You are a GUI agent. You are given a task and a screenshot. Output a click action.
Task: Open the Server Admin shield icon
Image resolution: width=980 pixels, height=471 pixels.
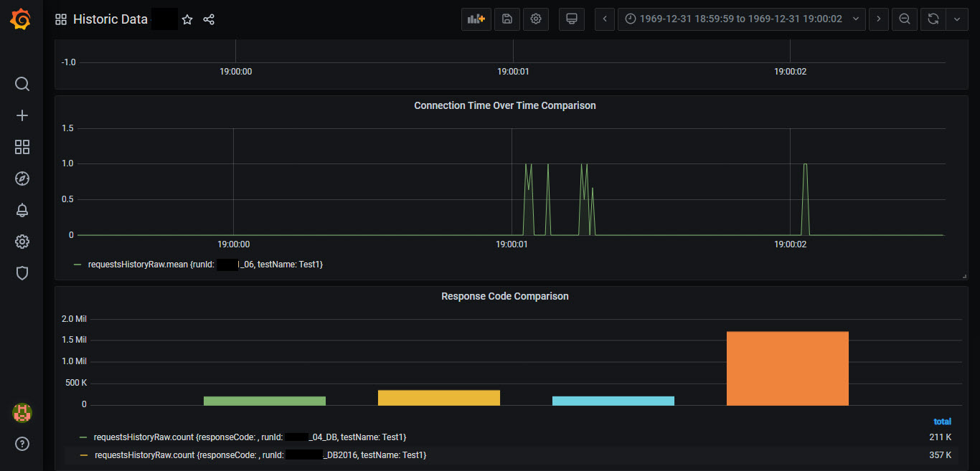click(22, 273)
